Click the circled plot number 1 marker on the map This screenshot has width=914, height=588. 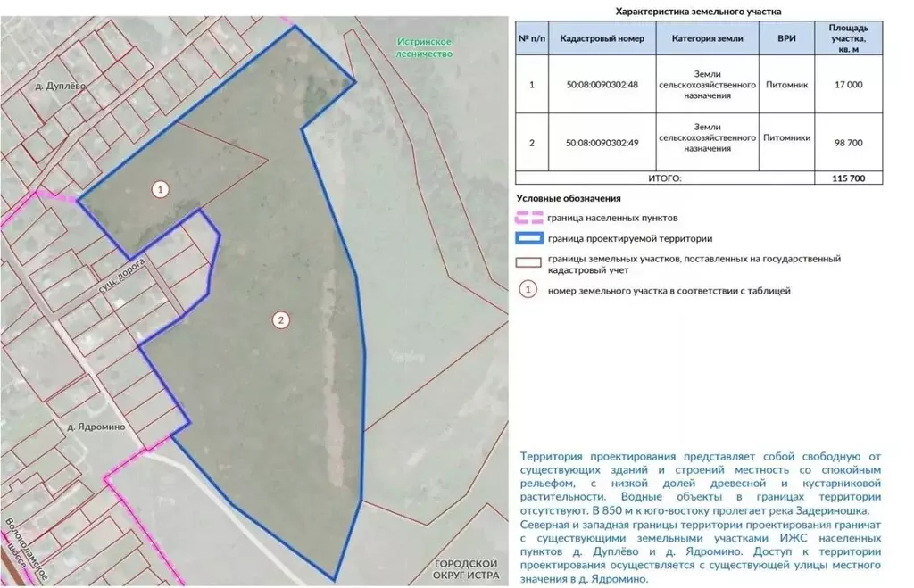160,189
